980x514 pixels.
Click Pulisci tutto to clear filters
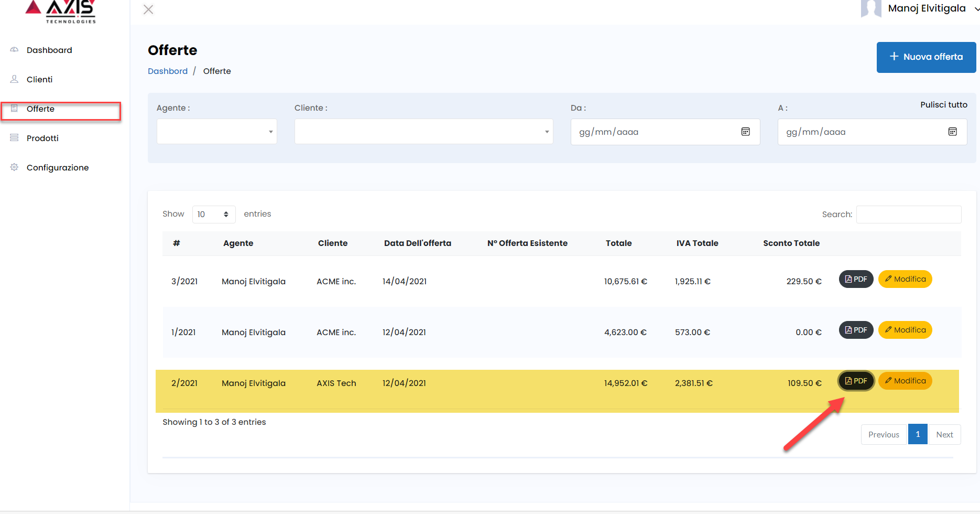click(944, 105)
